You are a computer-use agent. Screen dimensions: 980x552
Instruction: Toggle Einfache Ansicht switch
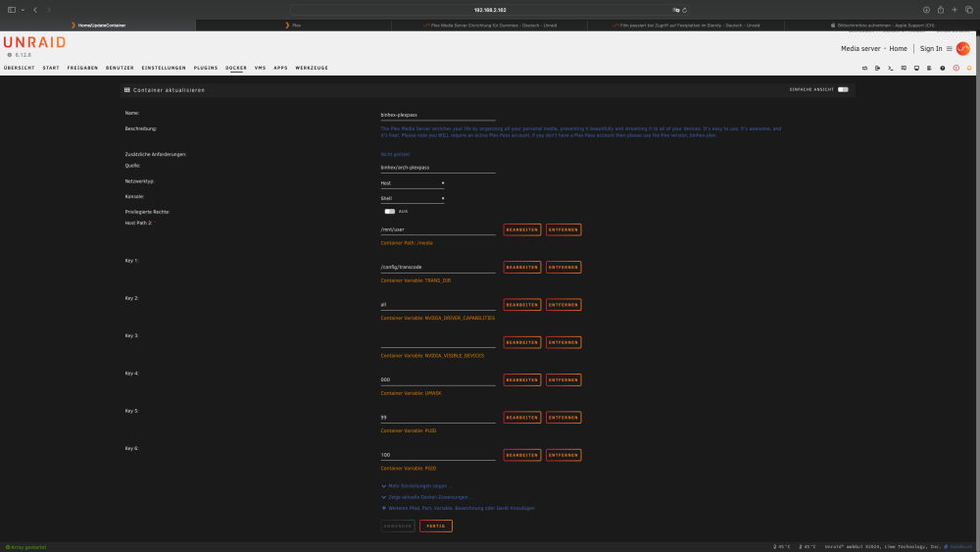(x=843, y=89)
